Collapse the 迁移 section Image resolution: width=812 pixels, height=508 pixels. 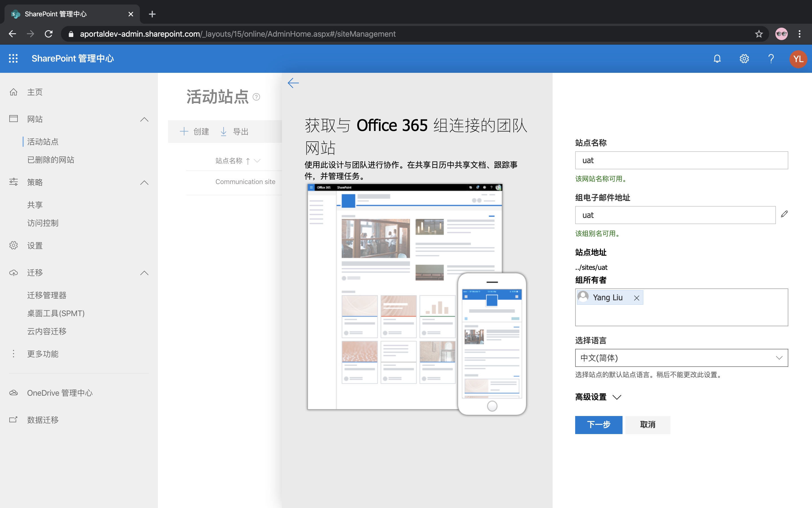[144, 273]
